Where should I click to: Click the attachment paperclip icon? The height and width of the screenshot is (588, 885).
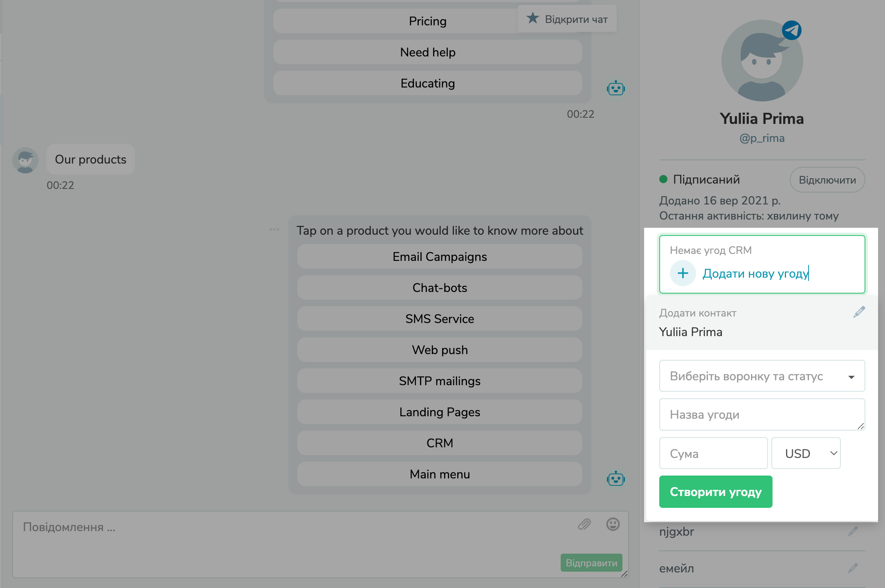[x=584, y=524]
